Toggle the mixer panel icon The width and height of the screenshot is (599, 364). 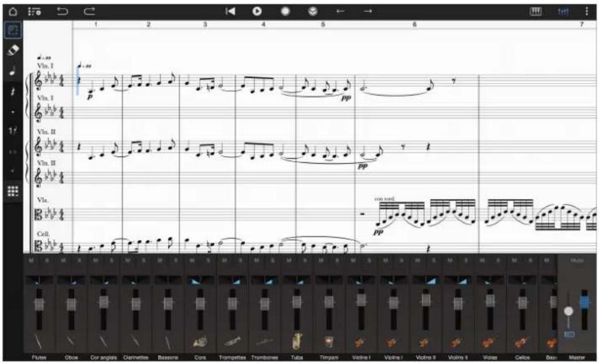563,11
